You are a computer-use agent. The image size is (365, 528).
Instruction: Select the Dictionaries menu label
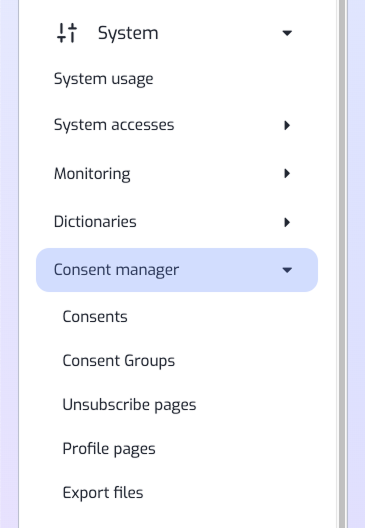pos(95,222)
